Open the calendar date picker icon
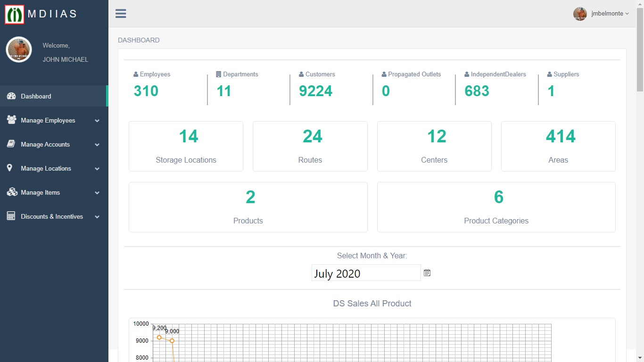The image size is (644, 362). (x=427, y=273)
